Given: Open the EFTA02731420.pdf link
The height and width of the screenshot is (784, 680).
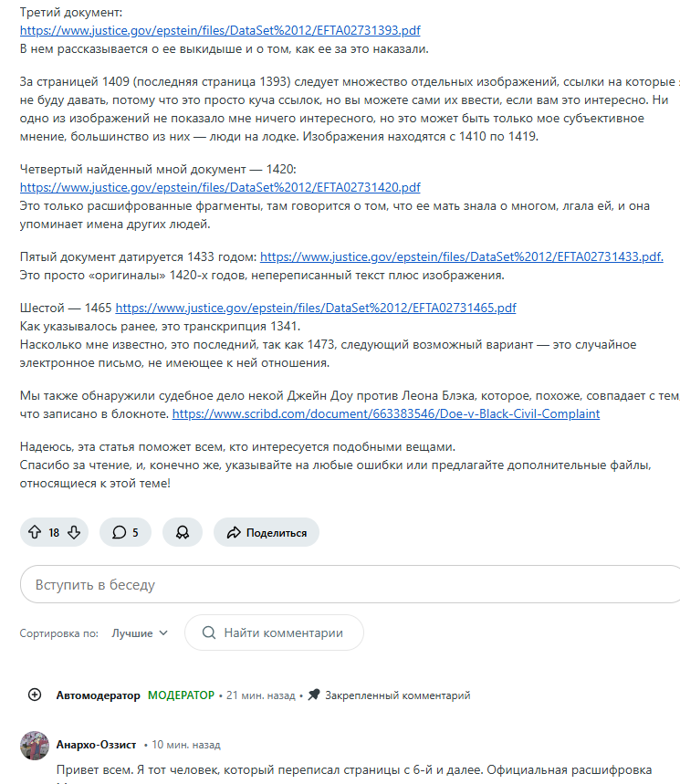Looking at the screenshot, I should pyautogui.click(x=220, y=187).
